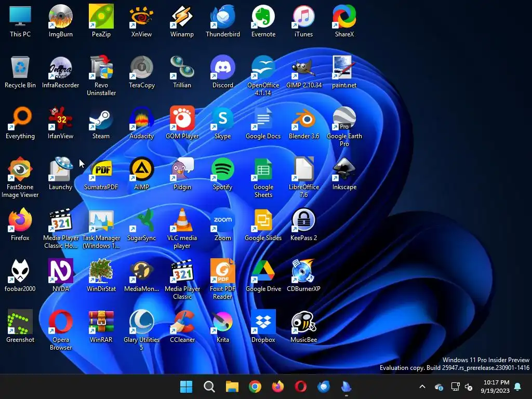
Task: Select the Everything search icon
Action: [x=20, y=118]
